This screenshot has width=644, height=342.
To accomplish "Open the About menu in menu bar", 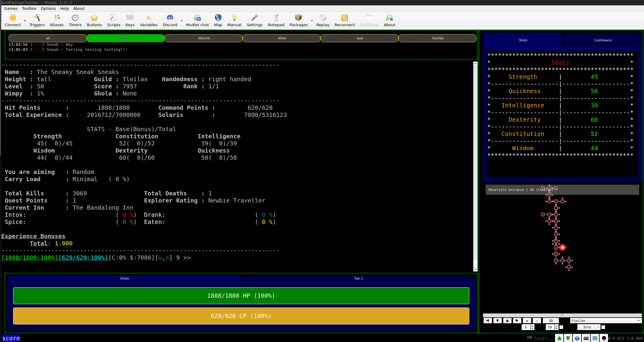I will (x=79, y=8).
